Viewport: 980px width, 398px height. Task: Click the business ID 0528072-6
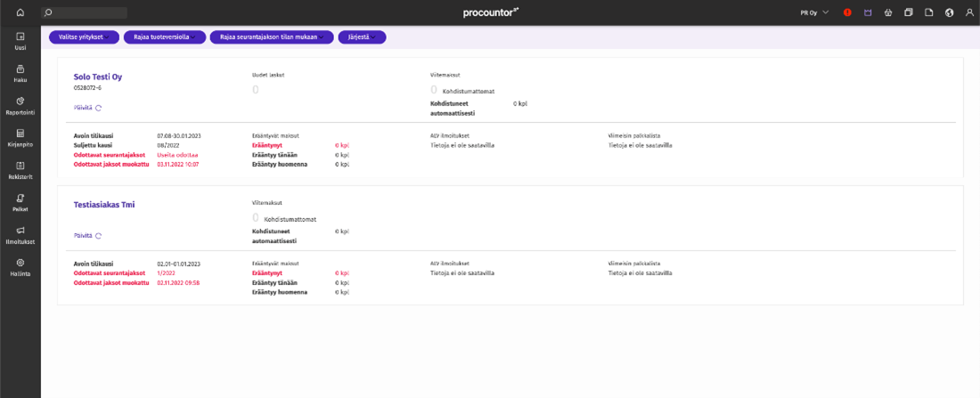(87, 87)
